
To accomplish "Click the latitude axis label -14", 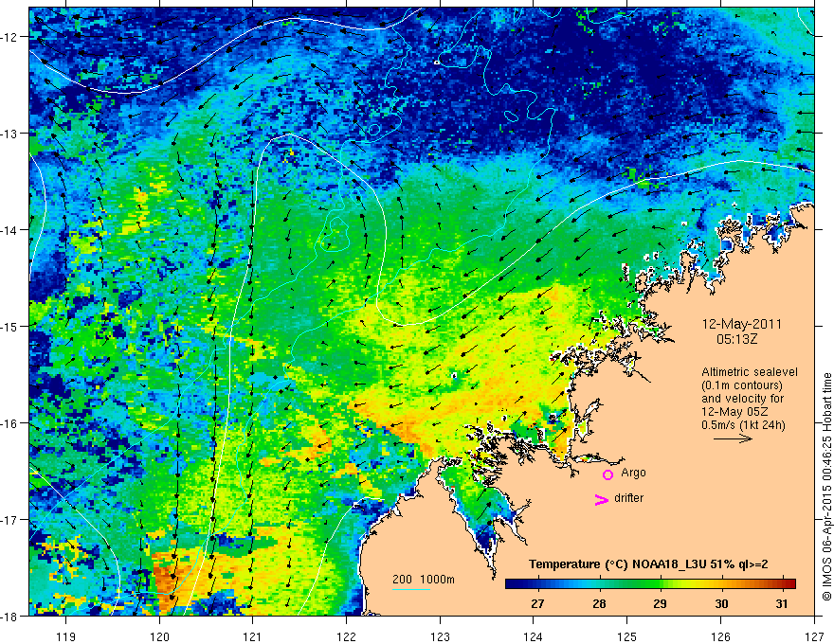I will (x=10, y=230).
